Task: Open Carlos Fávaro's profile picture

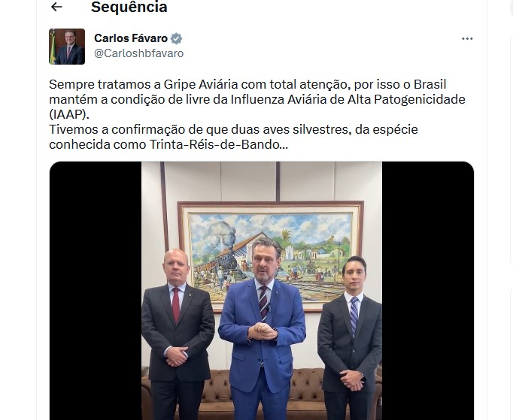Action: pyautogui.click(x=67, y=47)
